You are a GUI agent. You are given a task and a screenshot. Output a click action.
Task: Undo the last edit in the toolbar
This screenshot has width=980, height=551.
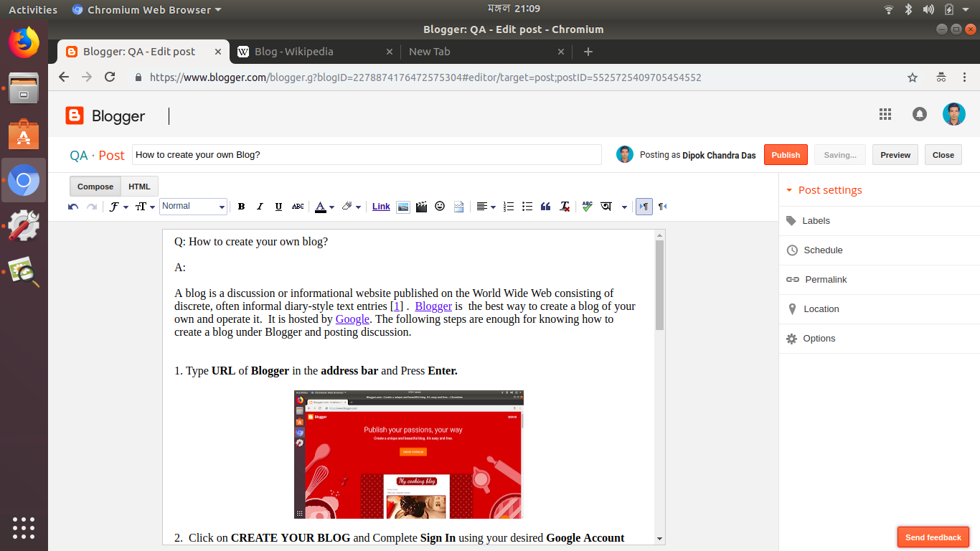[73, 207]
